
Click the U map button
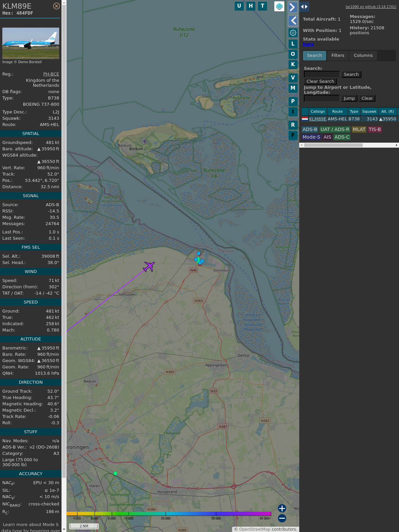[239, 6]
